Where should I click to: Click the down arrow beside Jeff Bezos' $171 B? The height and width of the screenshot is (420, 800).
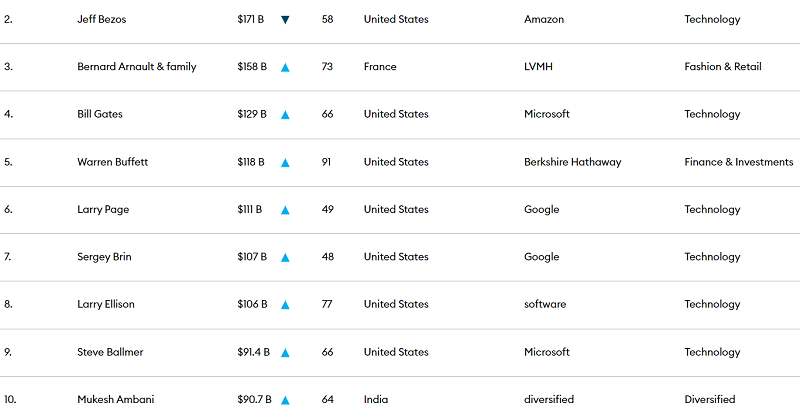click(x=285, y=20)
